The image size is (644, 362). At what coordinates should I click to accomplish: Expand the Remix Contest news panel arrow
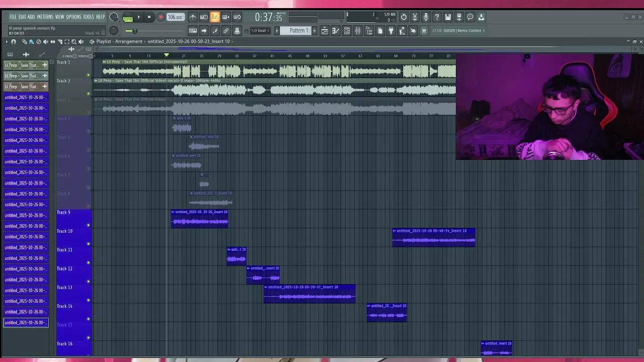coord(484,31)
